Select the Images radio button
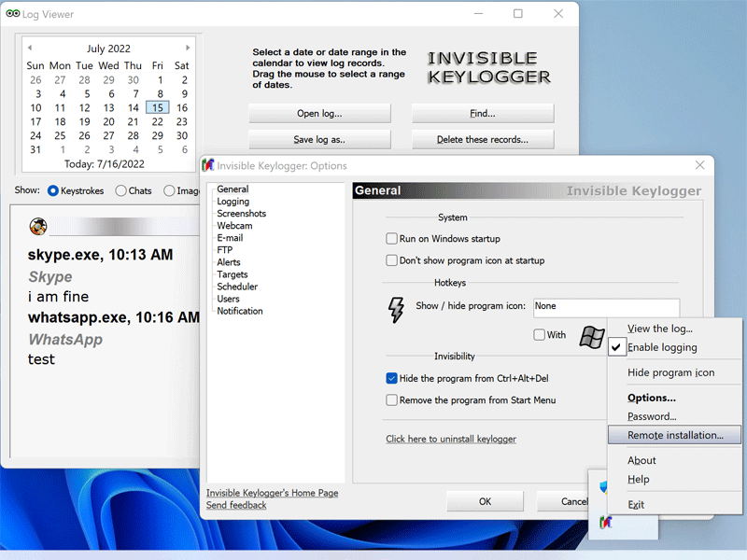This screenshot has height=560, width=747. [169, 191]
